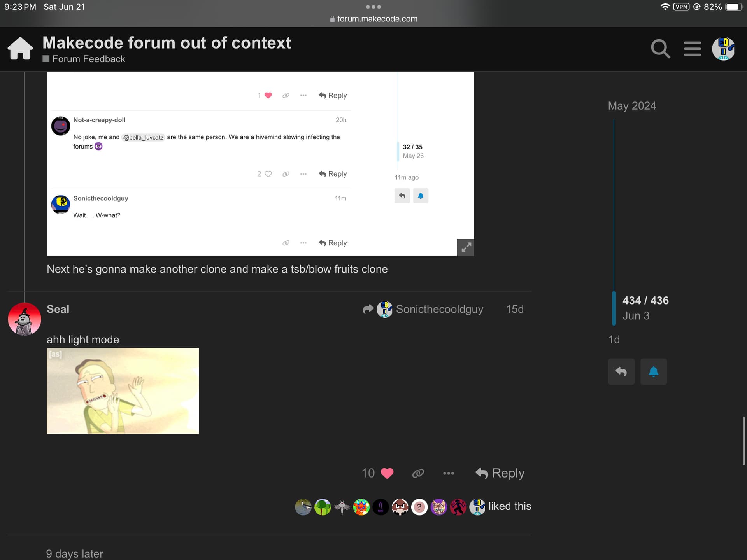
Task: Open Seal's user avatar
Action: 25,319
